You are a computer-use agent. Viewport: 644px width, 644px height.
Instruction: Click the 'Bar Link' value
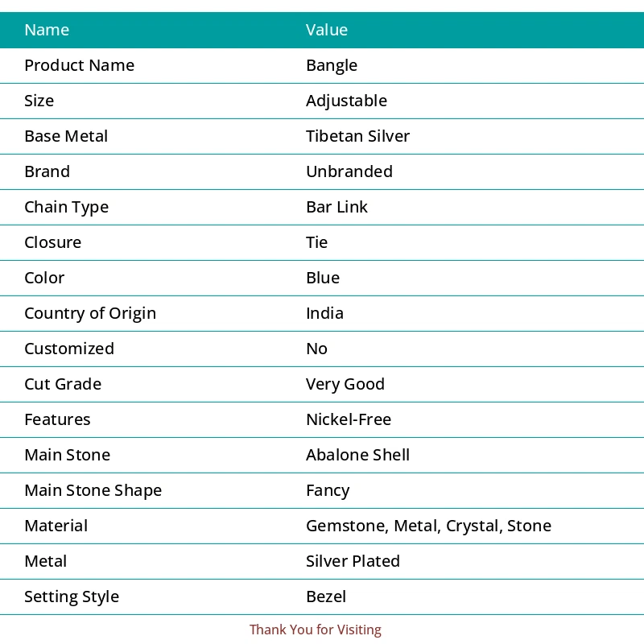pyautogui.click(x=336, y=208)
